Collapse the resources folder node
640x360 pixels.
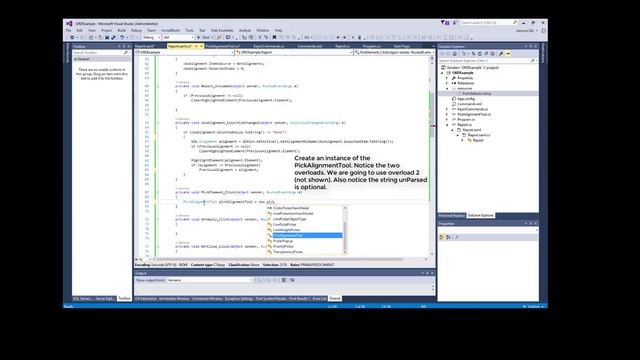click(447, 89)
